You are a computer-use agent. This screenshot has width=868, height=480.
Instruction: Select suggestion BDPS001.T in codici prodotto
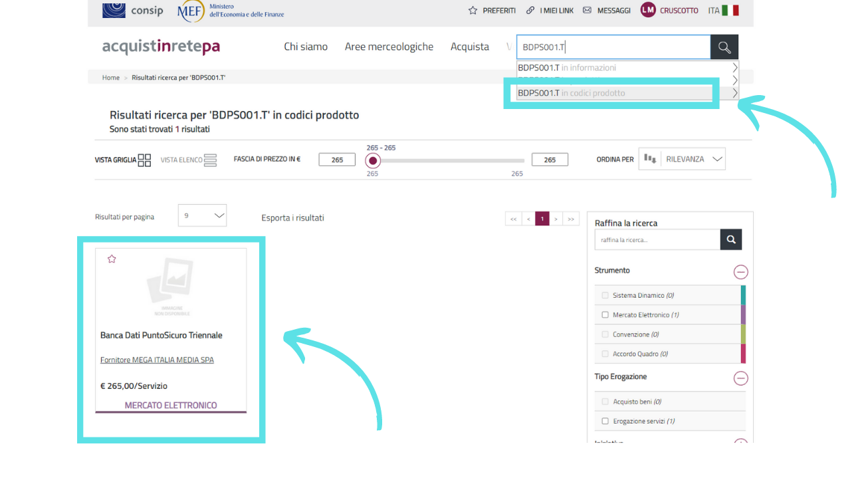pos(628,93)
